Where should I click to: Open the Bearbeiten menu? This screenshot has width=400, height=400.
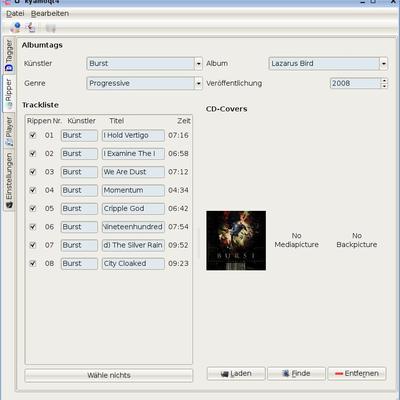(50, 14)
